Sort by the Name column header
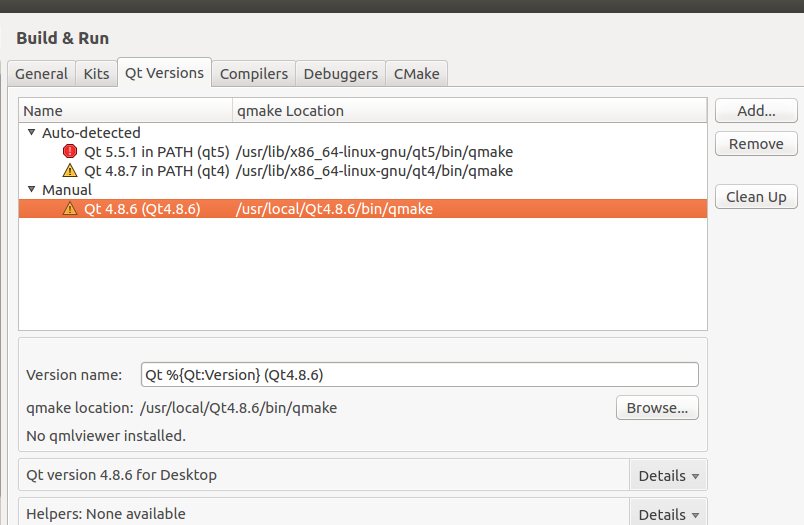 click(126, 111)
